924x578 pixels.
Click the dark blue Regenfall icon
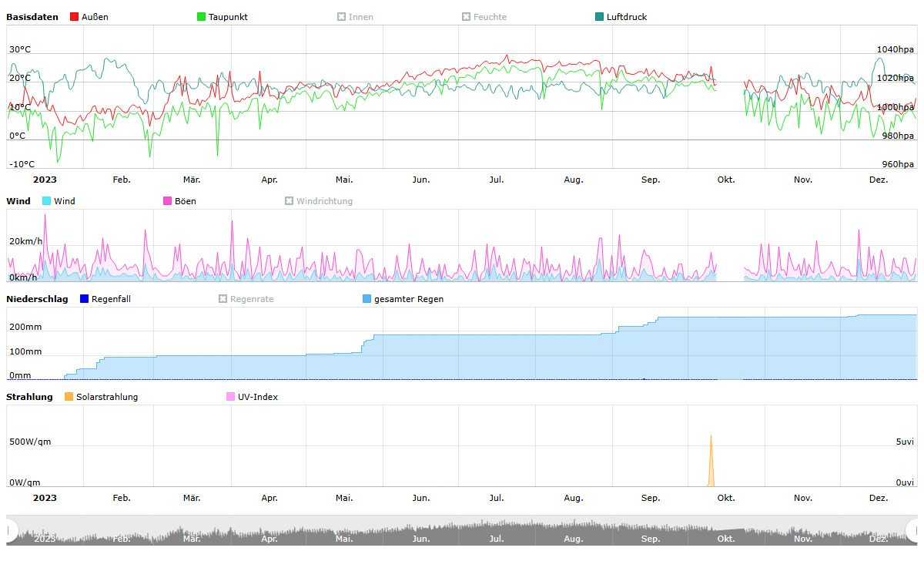(85, 299)
